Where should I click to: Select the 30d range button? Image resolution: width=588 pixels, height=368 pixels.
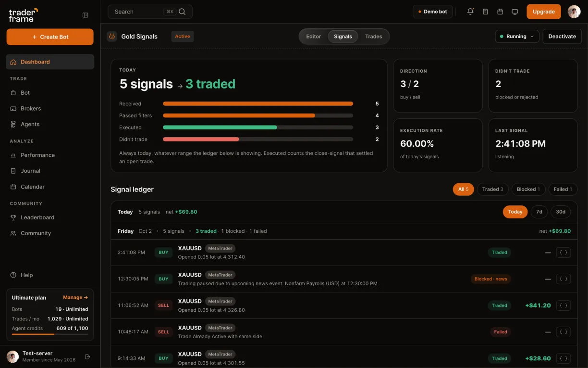[x=561, y=212]
